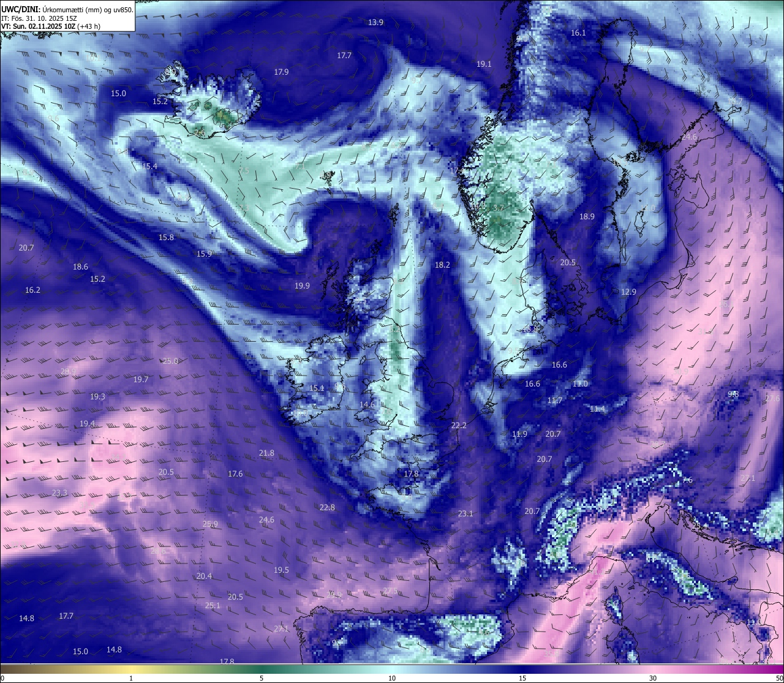Click the 19.9 value west of Scotland
Viewport: 784px width, 683px height.
302,285
